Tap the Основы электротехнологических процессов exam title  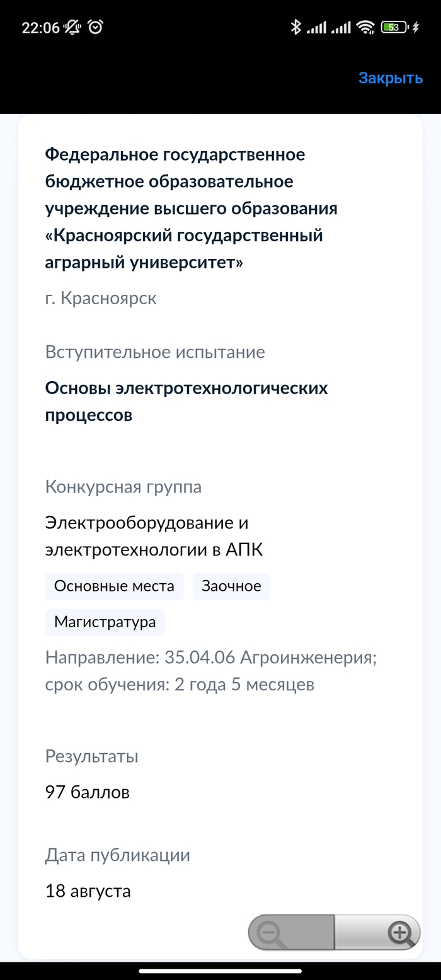(x=186, y=401)
